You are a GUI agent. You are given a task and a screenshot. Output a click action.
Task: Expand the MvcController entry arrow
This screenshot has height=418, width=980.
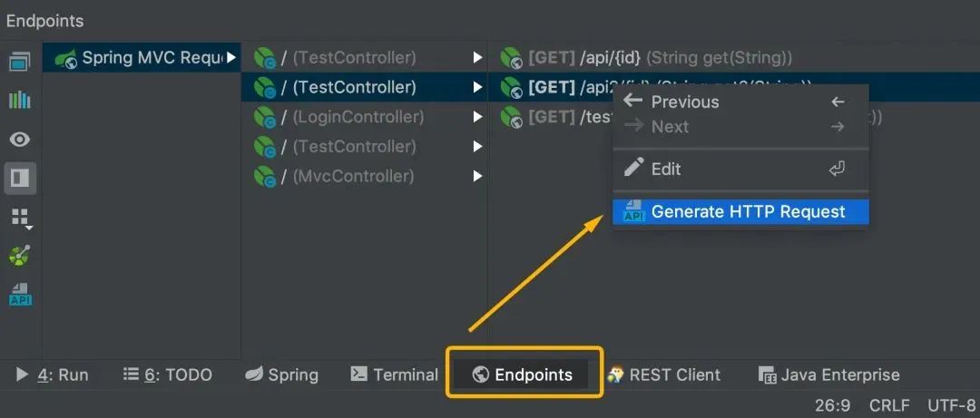(x=477, y=177)
